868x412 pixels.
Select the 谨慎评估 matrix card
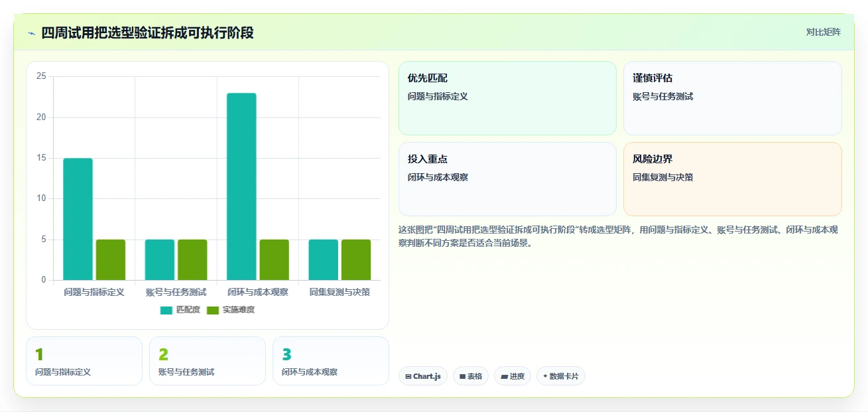point(733,98)
